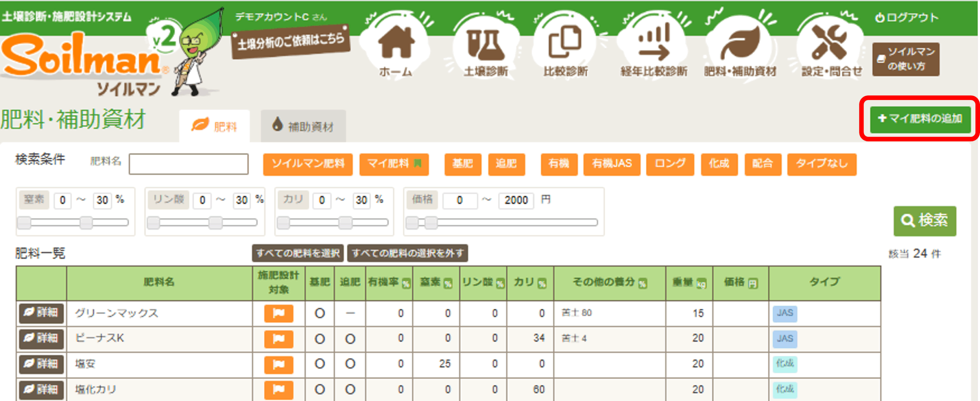Toggle orange flag for グリーンマックス
980x401 pixels.
click(x=278, y=313)
